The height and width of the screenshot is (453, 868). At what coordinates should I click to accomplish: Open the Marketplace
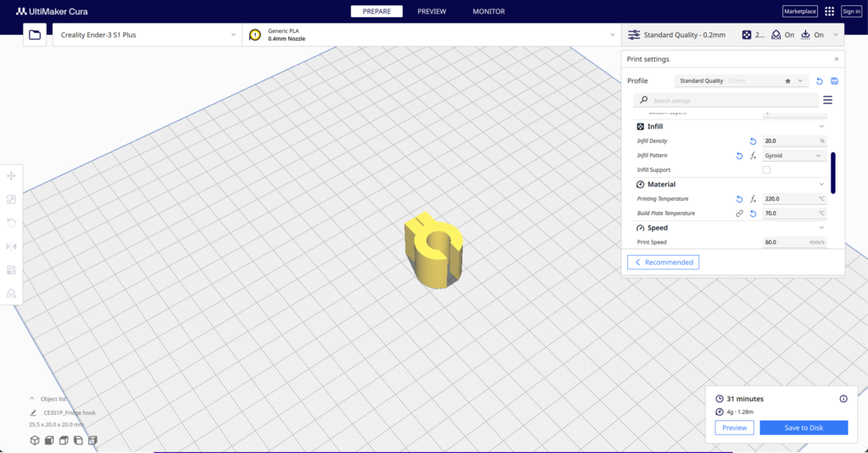click(800, 11)
